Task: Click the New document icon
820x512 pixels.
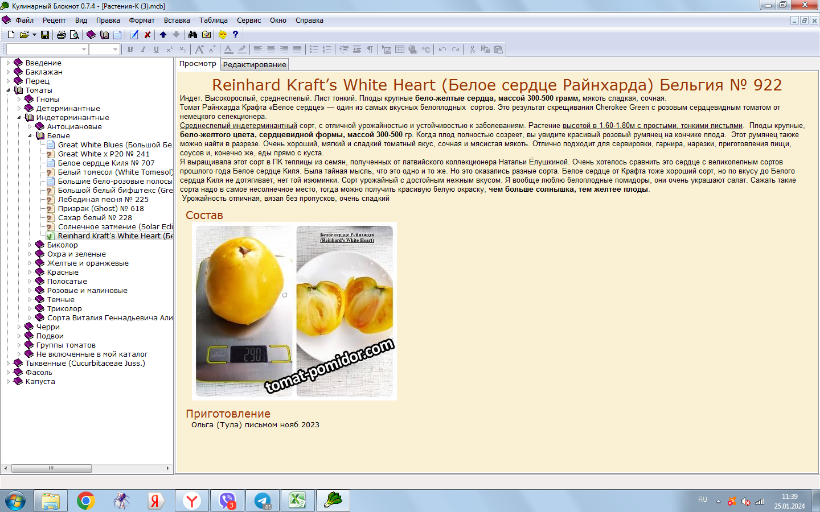Action: tap(11, 35)
